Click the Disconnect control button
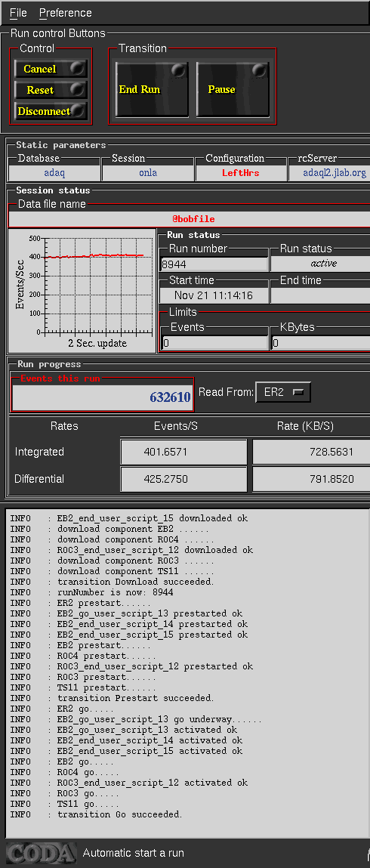 (x=51, y=111)
